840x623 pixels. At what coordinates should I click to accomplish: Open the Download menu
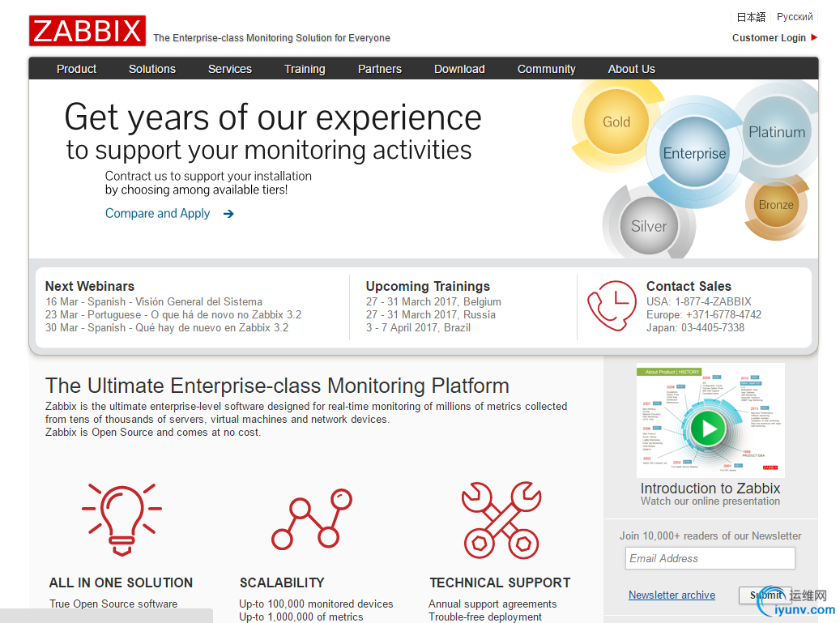459,69
